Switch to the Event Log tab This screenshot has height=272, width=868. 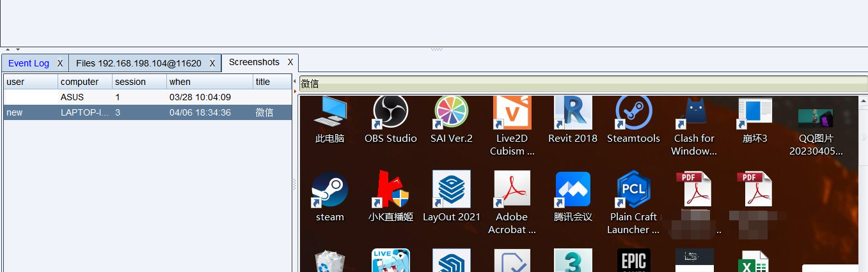29,63
